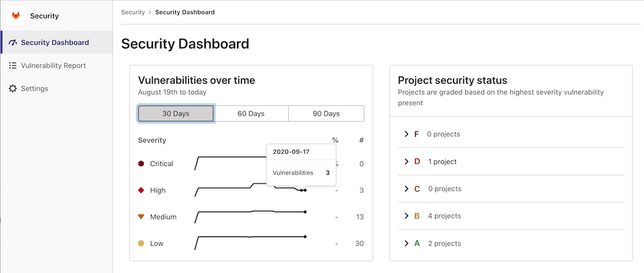Switch chart to 90 Days
The image size is (644, 273).
[326, 114]
